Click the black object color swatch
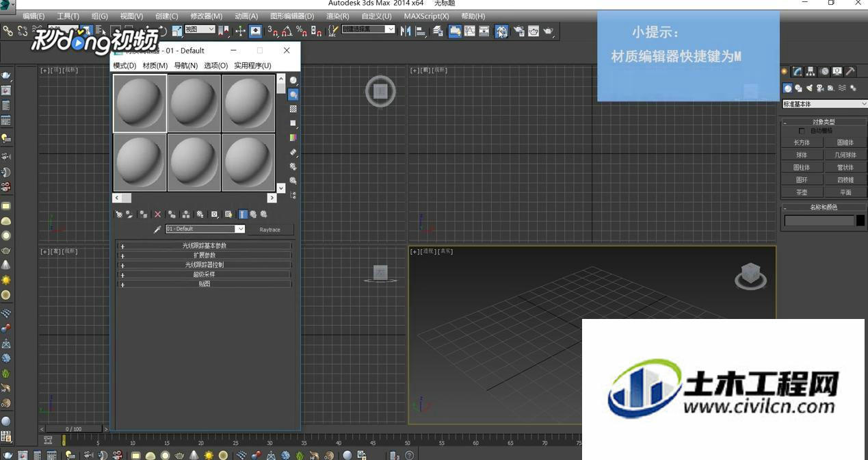The height and width of the screenshot is (460, 868). tap(860, 220)
